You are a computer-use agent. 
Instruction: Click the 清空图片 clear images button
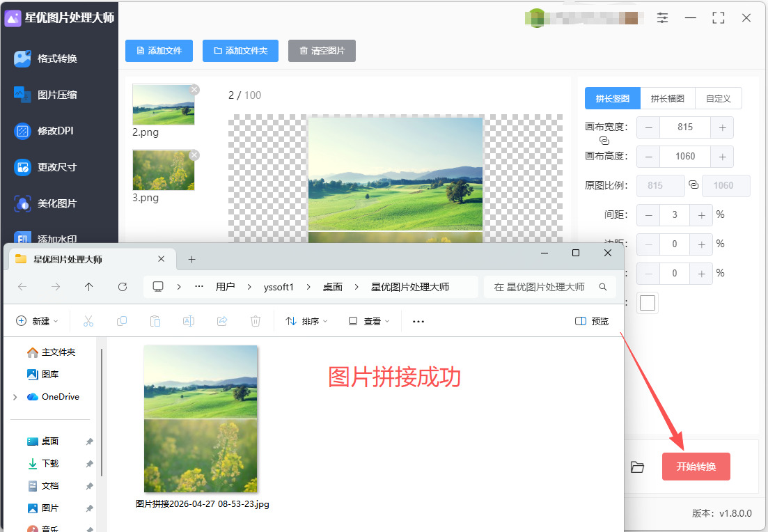(x=322, y=51)
